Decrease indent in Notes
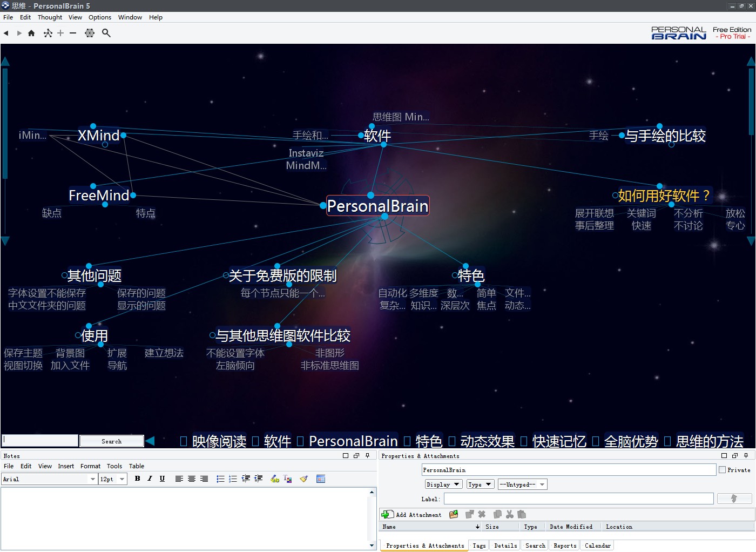 (246, 479)
